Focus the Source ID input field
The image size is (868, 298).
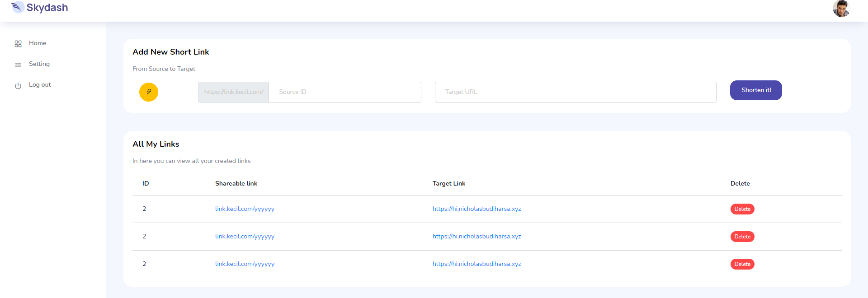tap(344, 92)
